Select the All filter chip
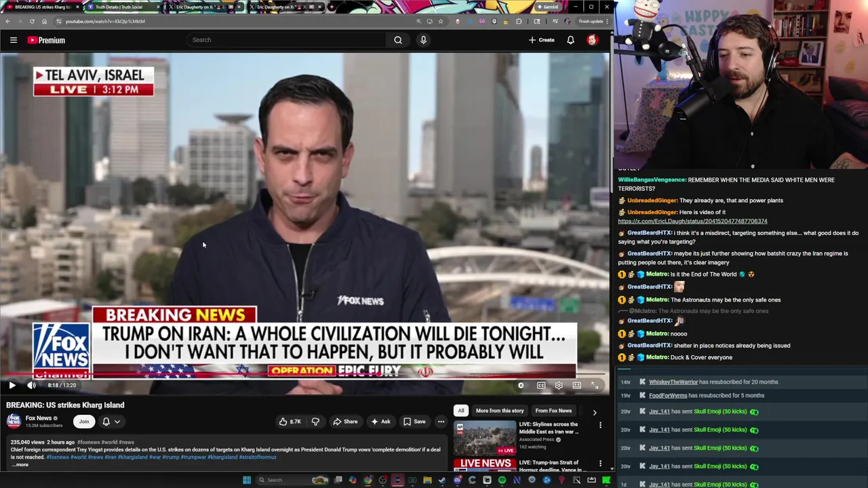The height and width of the screenshot is (488, 868). click(x=461, y=411)
